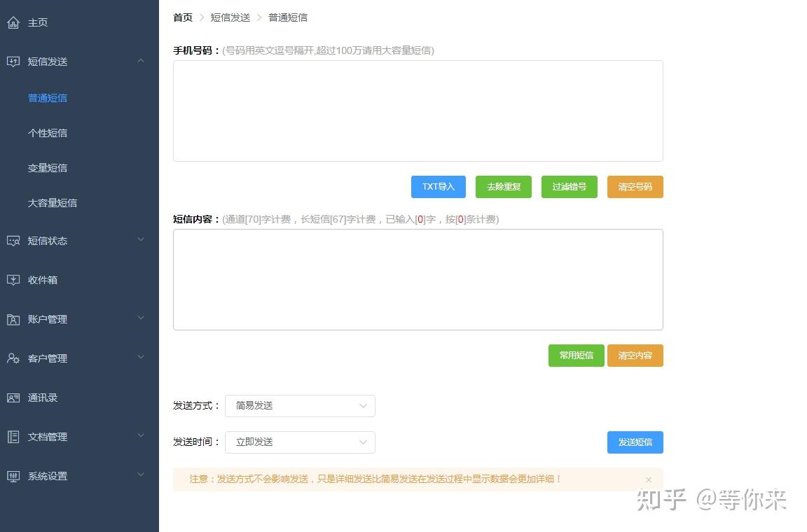Go to 主页 in the sidebar
Viewport: 807px width, 532px height.
(38, 22)
